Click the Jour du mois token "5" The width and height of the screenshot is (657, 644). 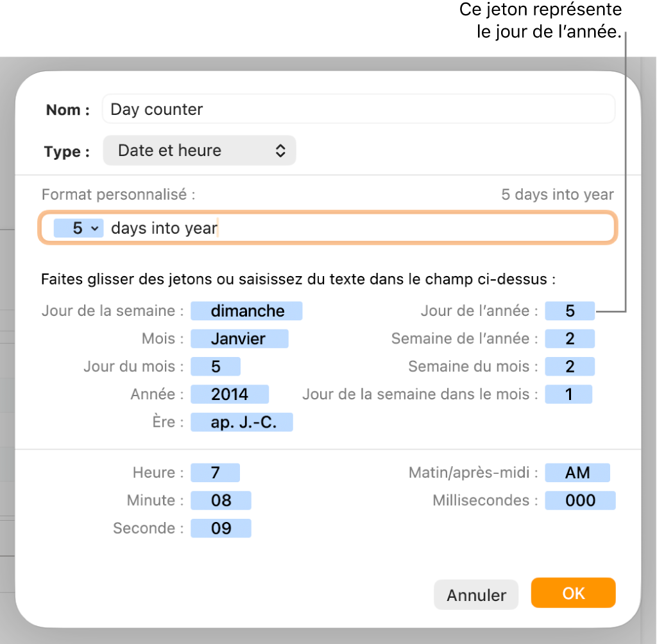pyautogui.click(x=216, y=367)
